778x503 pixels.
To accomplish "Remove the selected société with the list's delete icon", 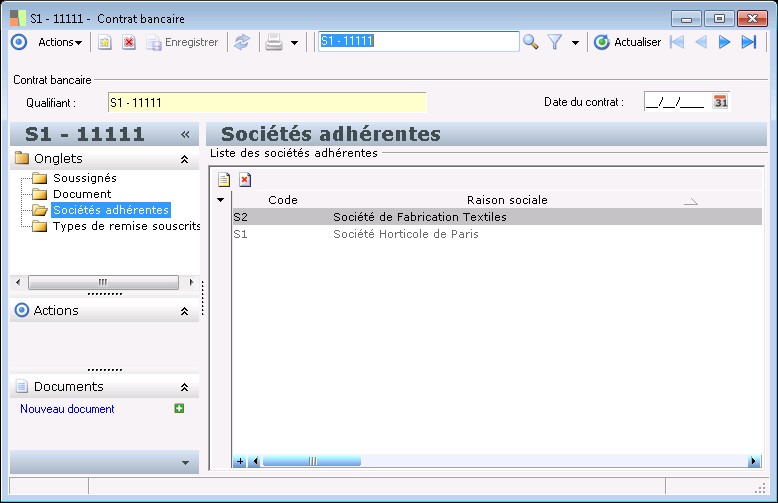I will click(x=245, y=179).
